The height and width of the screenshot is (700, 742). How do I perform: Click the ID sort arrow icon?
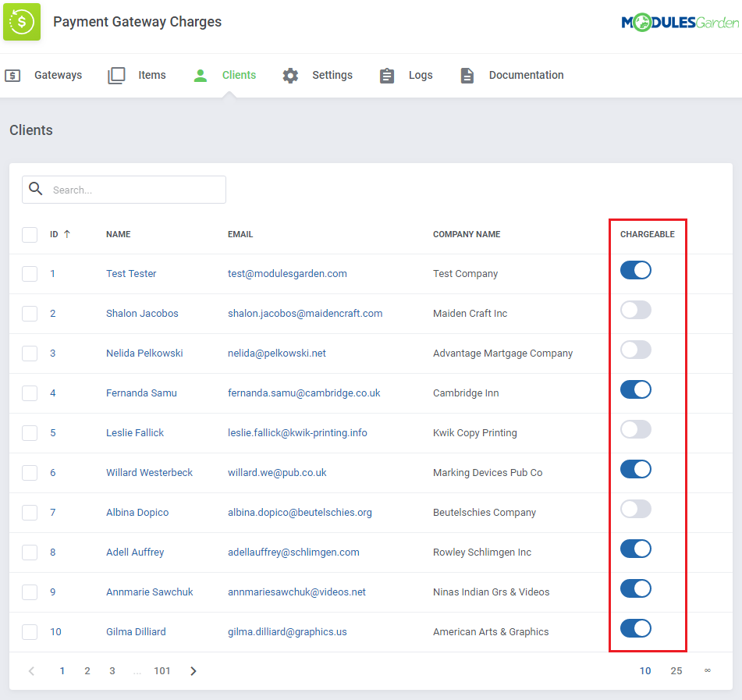[x=67, y=234]
